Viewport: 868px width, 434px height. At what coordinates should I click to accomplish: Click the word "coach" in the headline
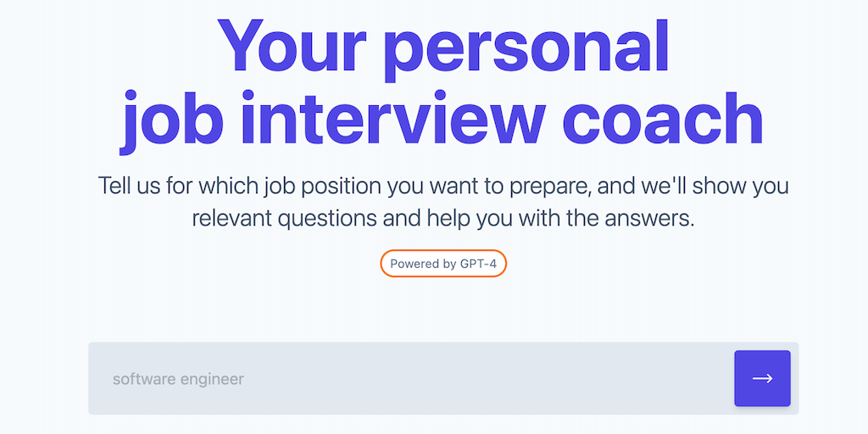pos(662,119)
